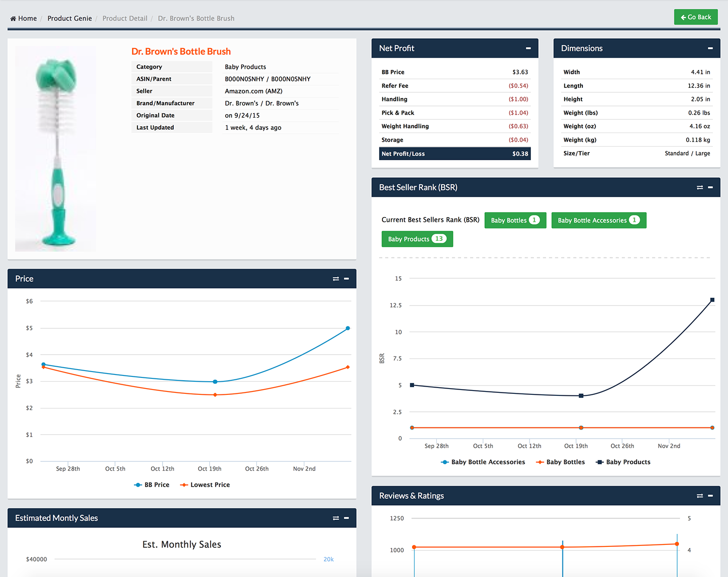Click the final BB Price data point near $5
The width and height of the screenshot is (728, 577).
pos(347,328)
